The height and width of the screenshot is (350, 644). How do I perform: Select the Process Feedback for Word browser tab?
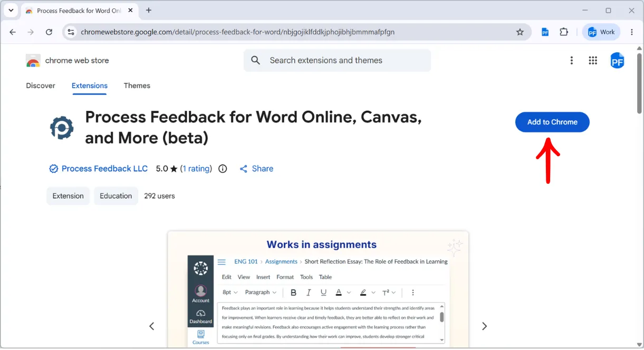tap(79, 11)
